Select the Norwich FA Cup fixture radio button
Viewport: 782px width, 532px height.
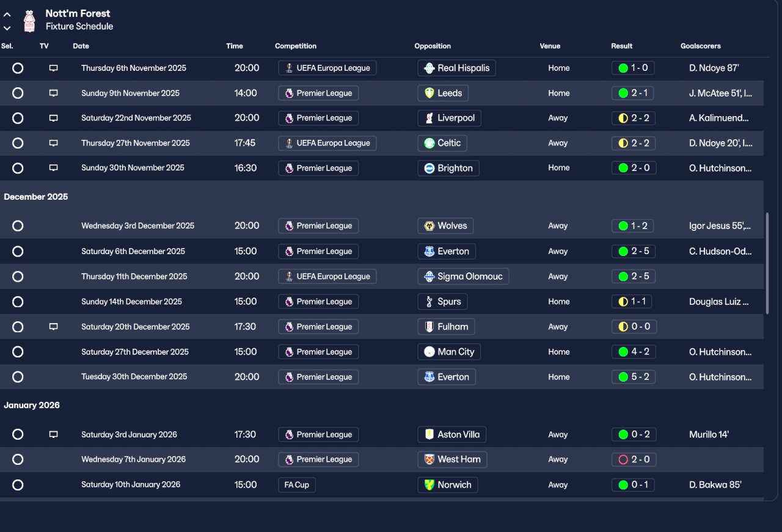click(x=18, y=485)
